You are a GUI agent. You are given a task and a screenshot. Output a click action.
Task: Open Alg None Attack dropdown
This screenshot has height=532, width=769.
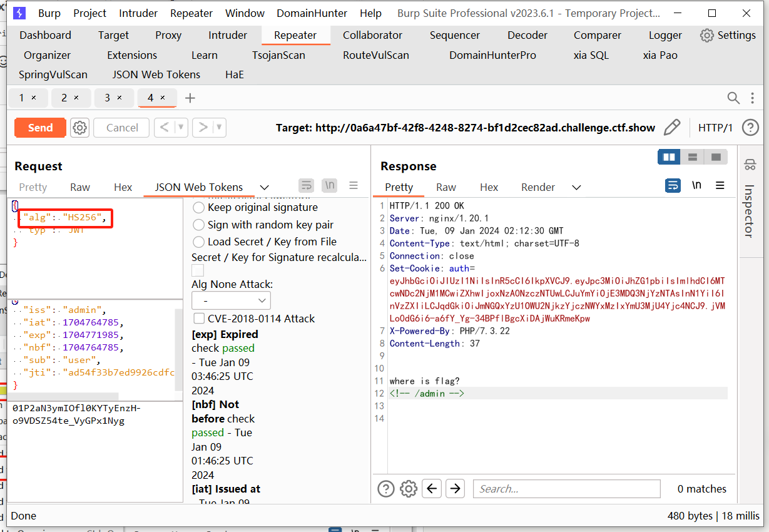(231, 300)
